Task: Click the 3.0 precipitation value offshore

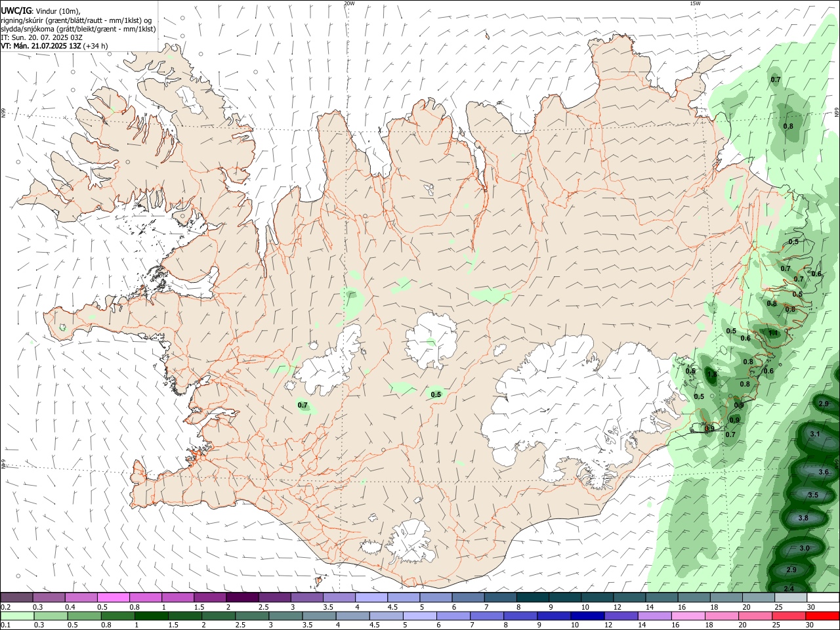Action: [805, 548]
